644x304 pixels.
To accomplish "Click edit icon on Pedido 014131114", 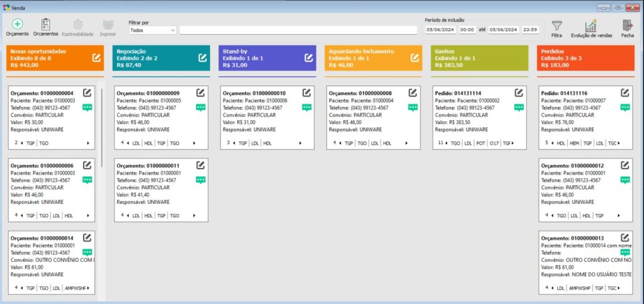I will click(519, 93).
